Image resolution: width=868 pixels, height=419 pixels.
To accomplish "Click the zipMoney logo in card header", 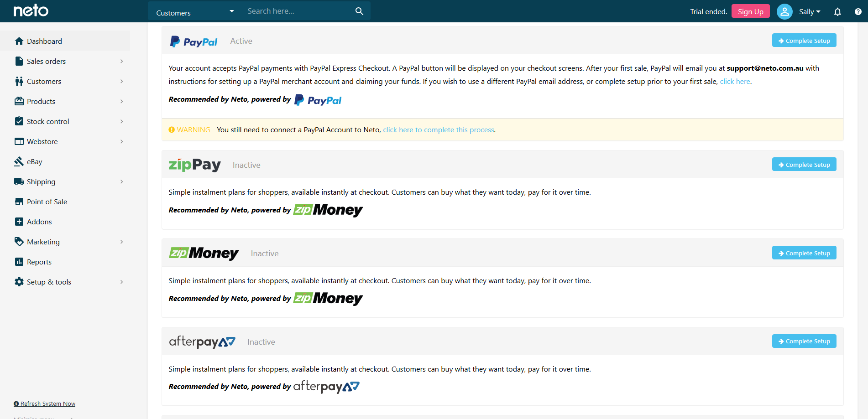I will pyautogui.click(x=204, y=253).
